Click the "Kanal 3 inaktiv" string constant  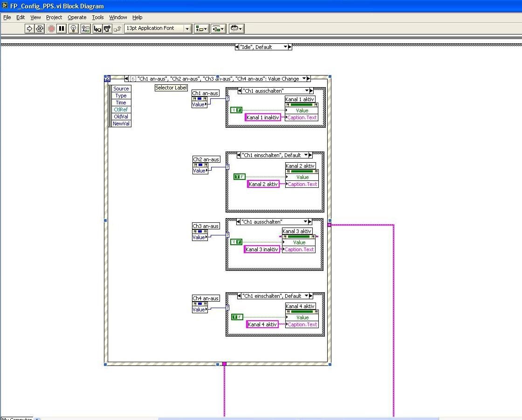261,249
